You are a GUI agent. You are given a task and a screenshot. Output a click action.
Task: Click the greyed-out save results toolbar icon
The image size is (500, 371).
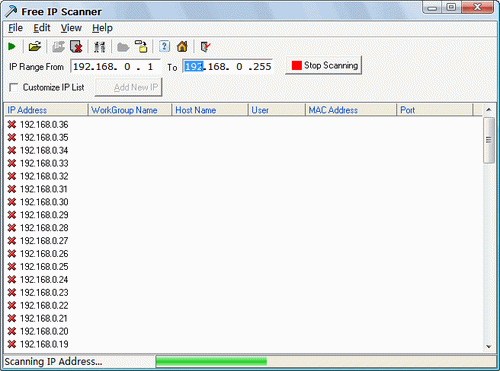[58, 47]
